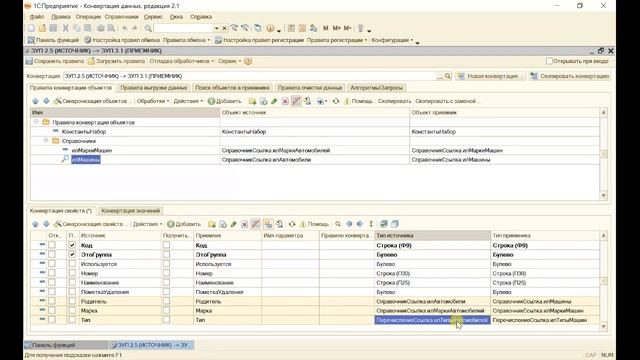Switch to Правила выгрузки данных tab
This screenshot has height=360, width=640.
click(x=153, y=88)
